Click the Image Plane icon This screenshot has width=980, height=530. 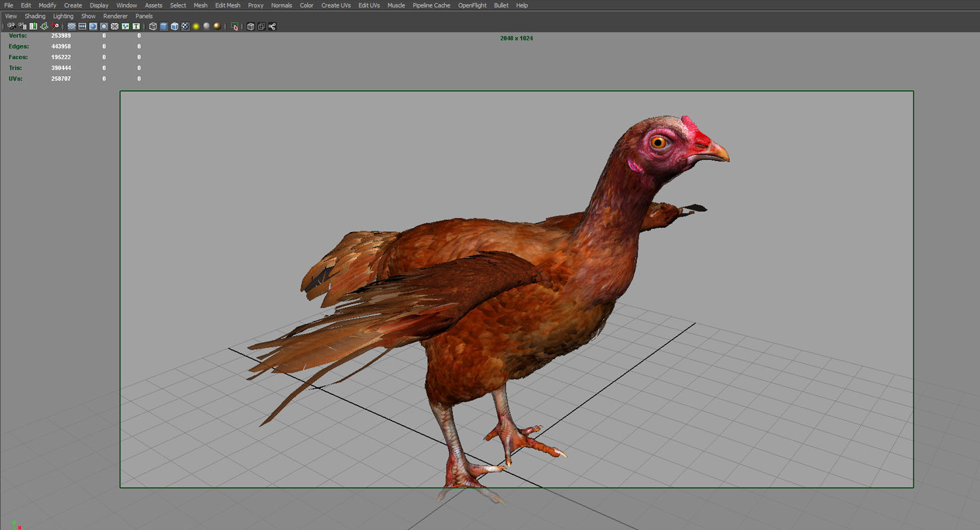pyautogui.click(x=44, y=26)
